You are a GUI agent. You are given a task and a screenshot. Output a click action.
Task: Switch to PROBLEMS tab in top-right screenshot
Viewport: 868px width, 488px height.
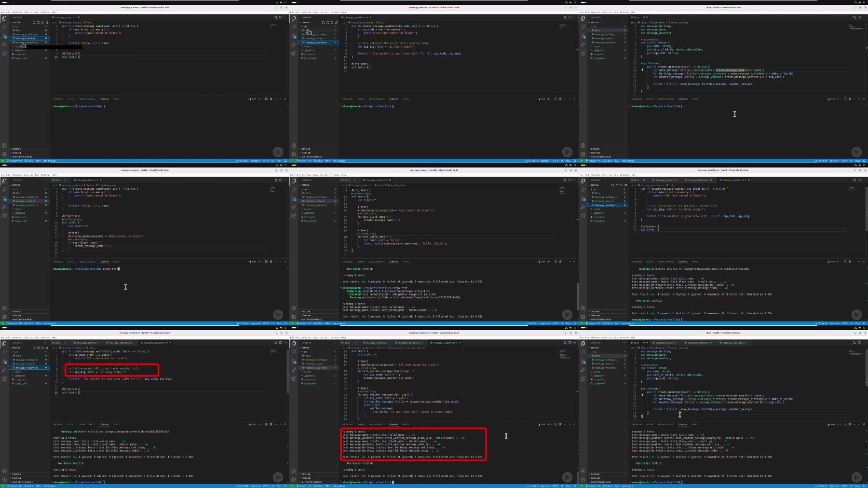click(x=637, y=99)
